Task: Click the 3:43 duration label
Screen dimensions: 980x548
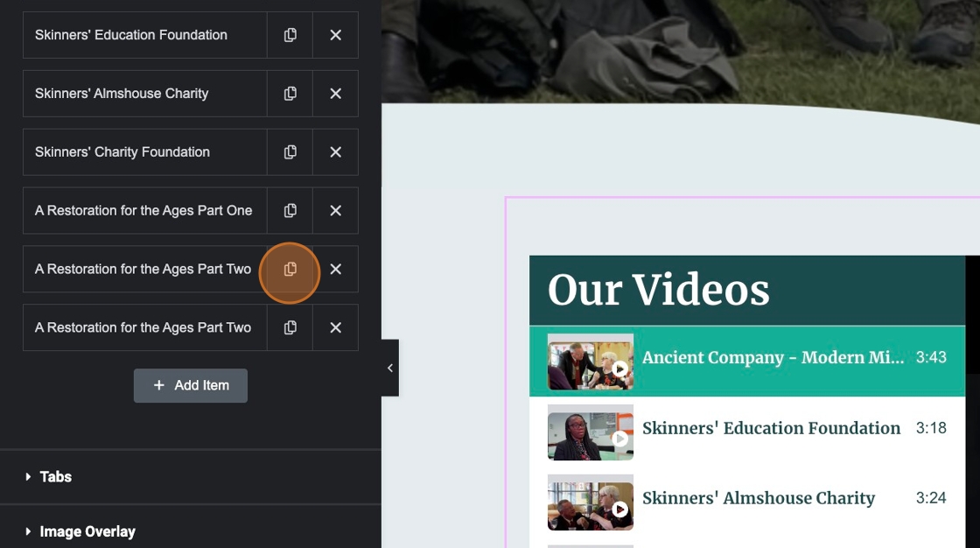Action: tap(931, 357)
